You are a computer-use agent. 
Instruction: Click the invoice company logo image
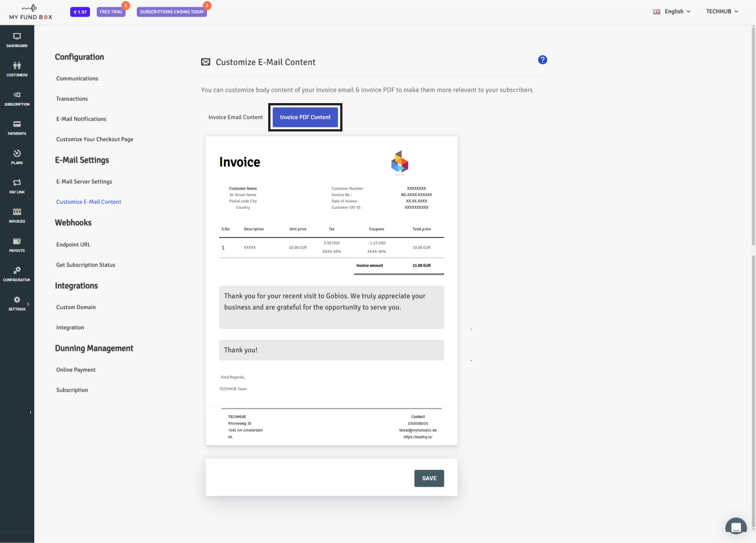click(400, 163)
